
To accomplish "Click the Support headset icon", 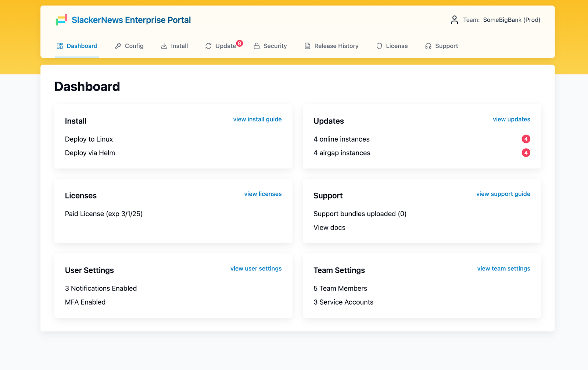I will pos(428,46).
